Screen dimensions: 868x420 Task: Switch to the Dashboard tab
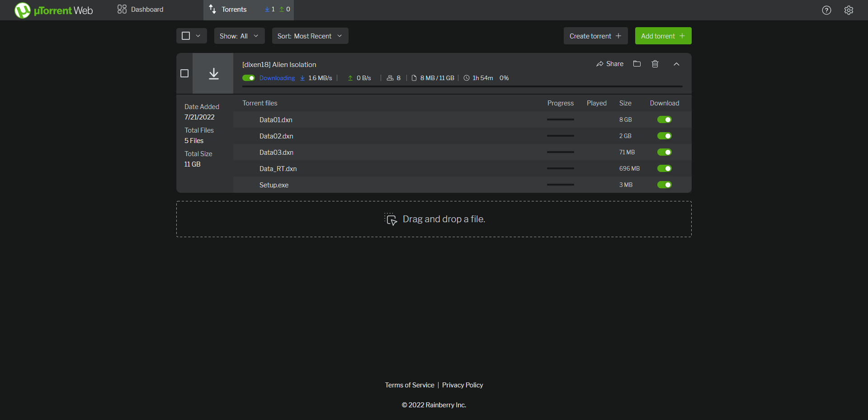click(141, 9)
